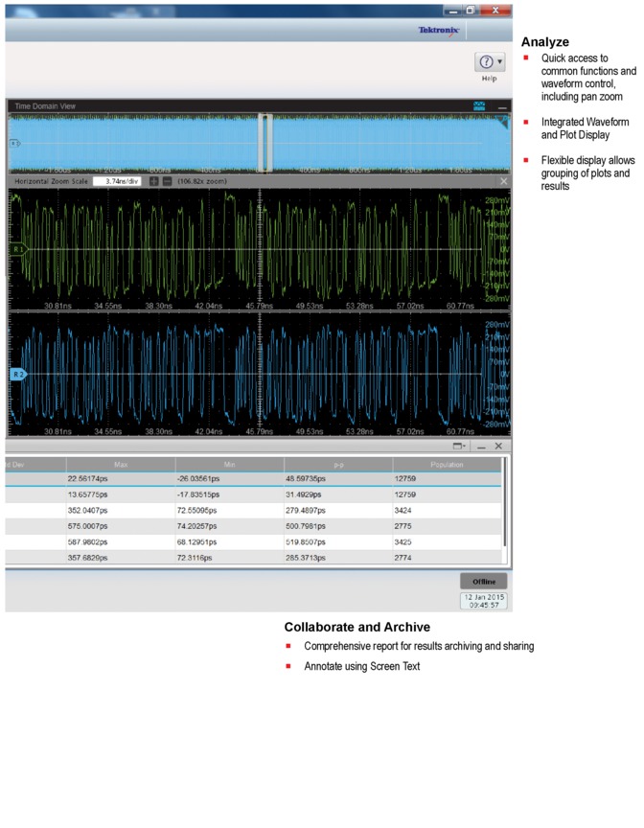
Task: Close the Horizontal Zoom Scale bar
Action: (x=503, y=180)
